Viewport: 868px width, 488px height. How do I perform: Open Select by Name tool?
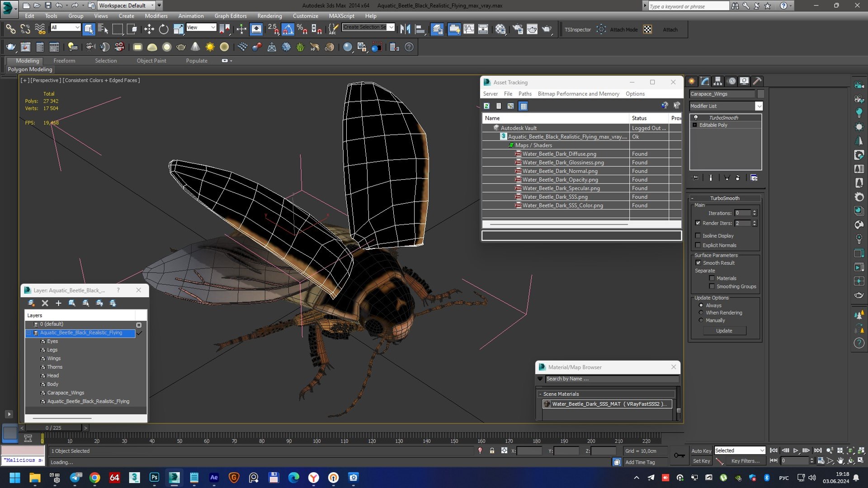(x=103, y=29)
